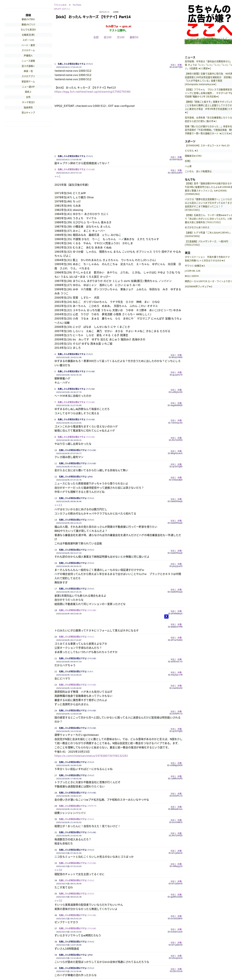Open the ニュー速VIP board
The image size is (232, 980).
(28, 87)
